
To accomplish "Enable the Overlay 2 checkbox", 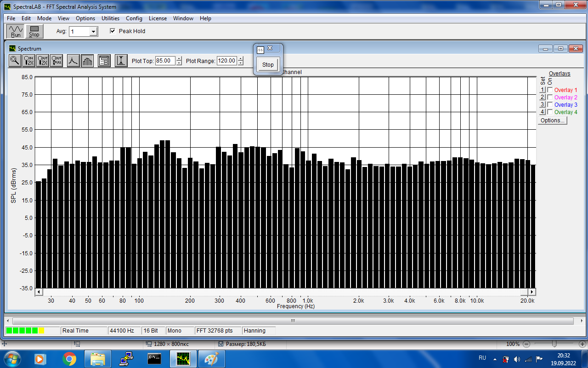I will 550,98.
